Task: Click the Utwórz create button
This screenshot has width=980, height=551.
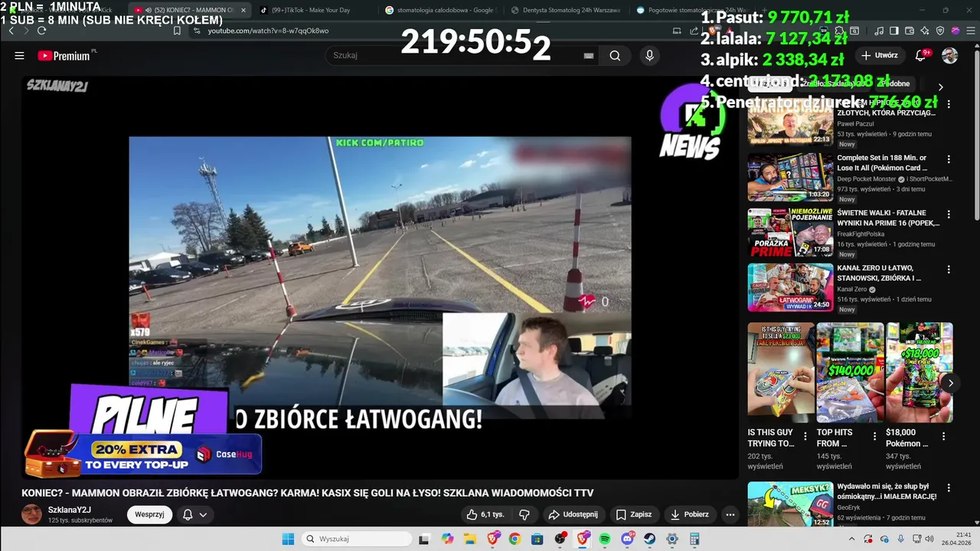Action: [879, 55]
